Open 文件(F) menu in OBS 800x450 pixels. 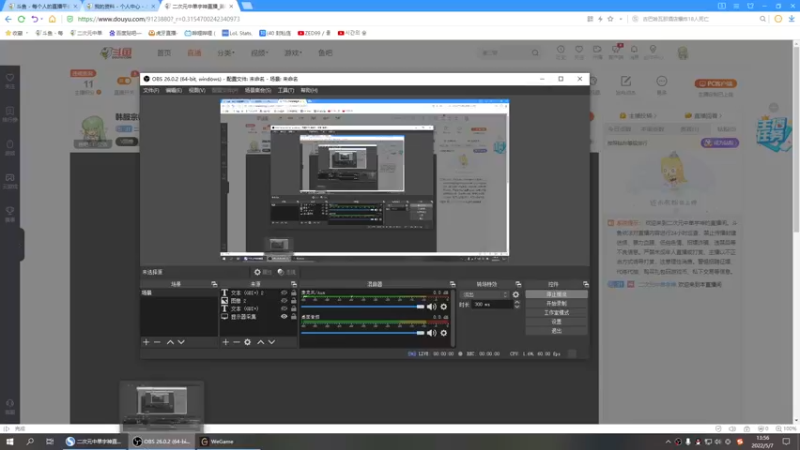151,90
